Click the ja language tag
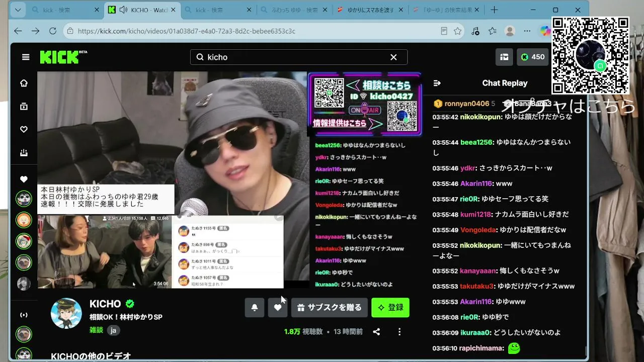The image size is (644, 362). [x=113, y=330]
